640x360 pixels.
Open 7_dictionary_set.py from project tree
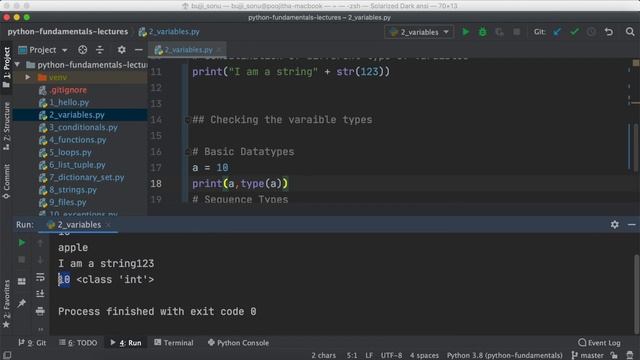[87, 177]
